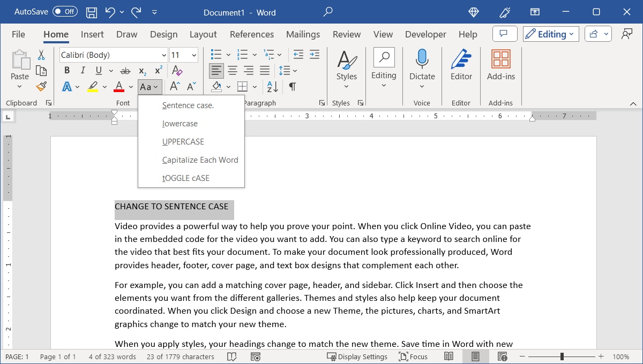This screenshot has width=643, height=364.
Task: Toggle the Subscript icon
Action: [x=141, y=70]
